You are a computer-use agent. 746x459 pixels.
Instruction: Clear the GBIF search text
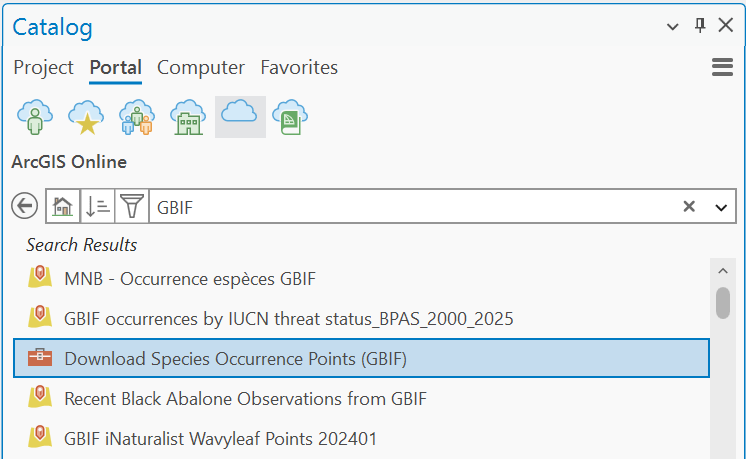[689, 207]
